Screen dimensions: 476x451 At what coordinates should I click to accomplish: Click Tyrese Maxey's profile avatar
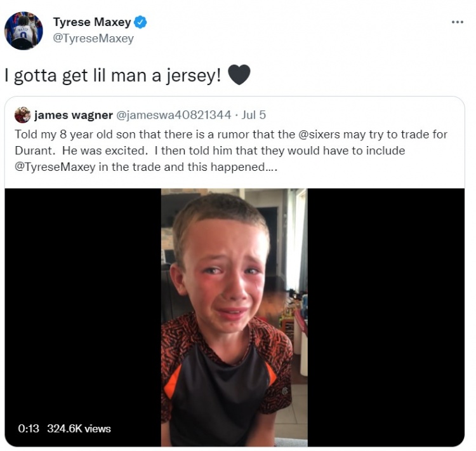tap(23, 30)
